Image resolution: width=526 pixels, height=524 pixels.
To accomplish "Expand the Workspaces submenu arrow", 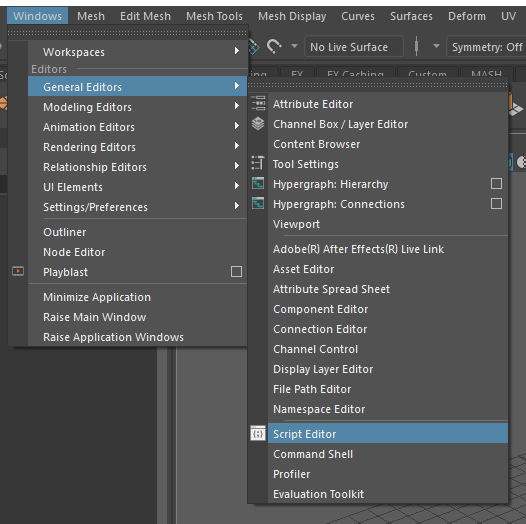I will (237, 51).
